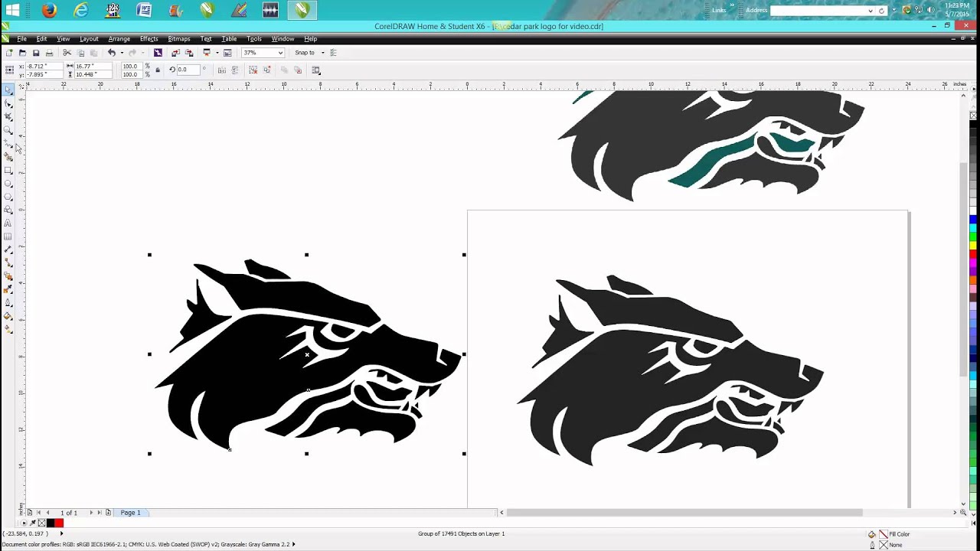The width and height of the screenshot is (980, 551).
Task: Click the Export icon
Action: [x=189, y=53]
